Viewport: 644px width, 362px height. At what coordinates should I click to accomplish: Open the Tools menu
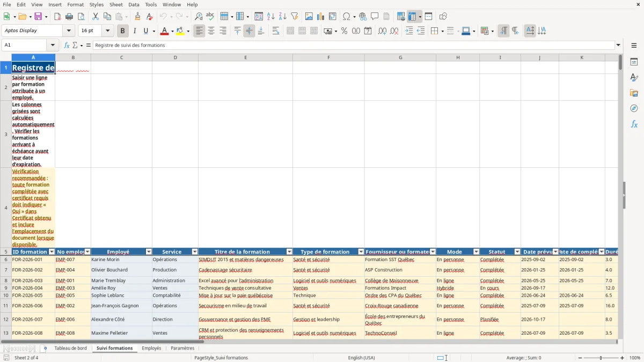click(151, 4)
